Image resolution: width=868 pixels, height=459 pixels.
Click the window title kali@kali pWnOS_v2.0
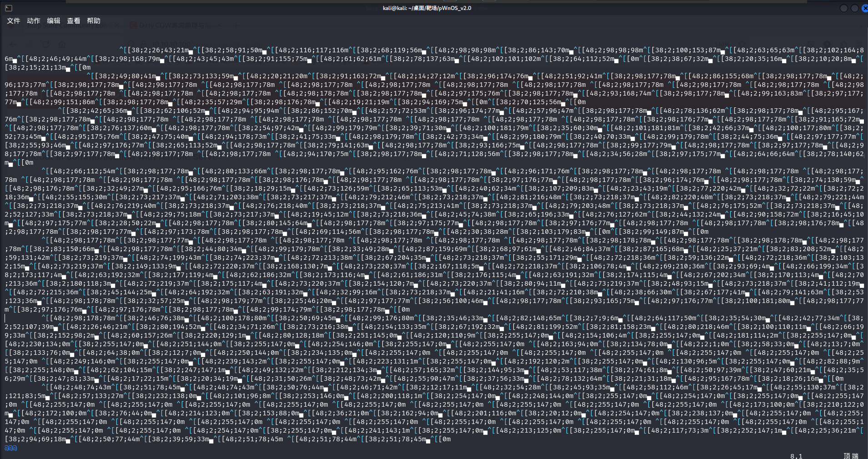point(426,8)
